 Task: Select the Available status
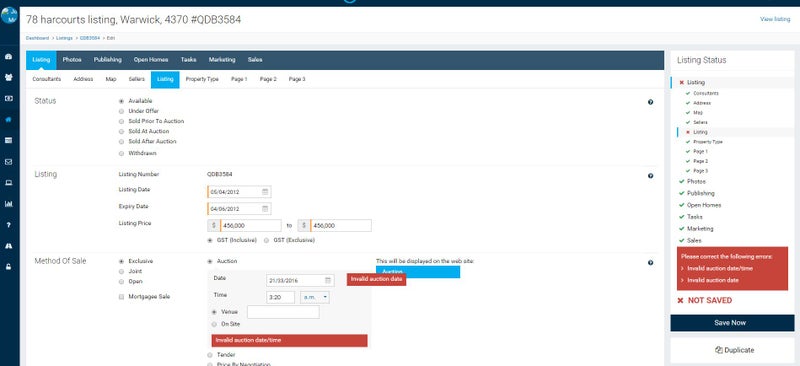coord(121,101)
